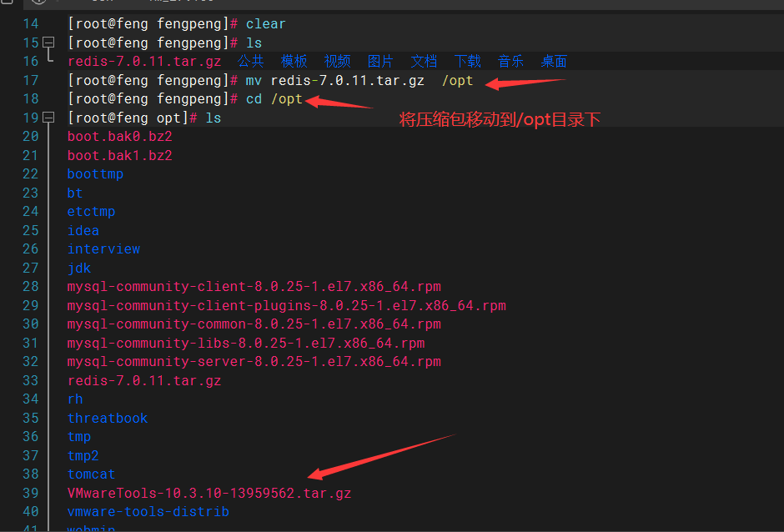
Task: Click the 'jdk' directory entry
Action: 79,268
